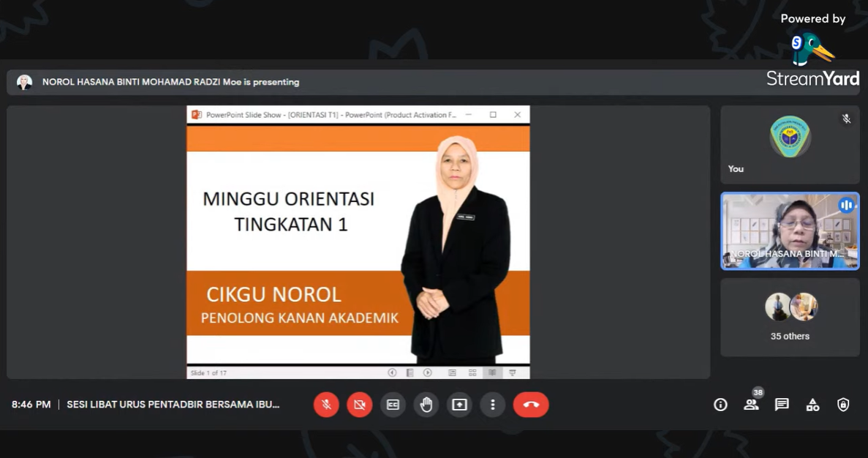Open the Activities panel icon

(x=812, y=405)
